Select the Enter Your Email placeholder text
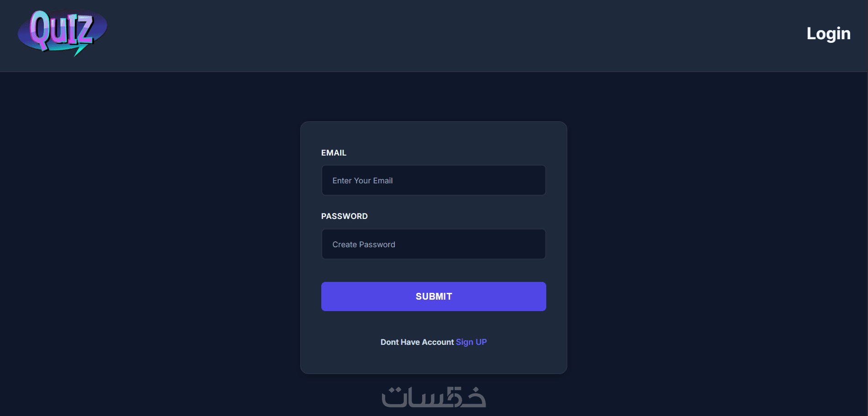The image size is (868, 416). [362, 181]
